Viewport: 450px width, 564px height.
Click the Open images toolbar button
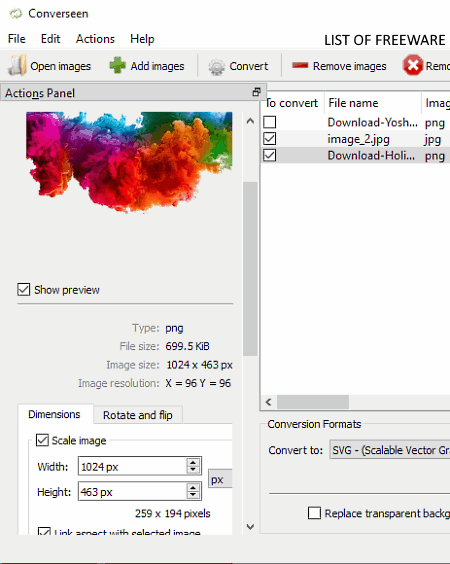click(x=50, y=66)
